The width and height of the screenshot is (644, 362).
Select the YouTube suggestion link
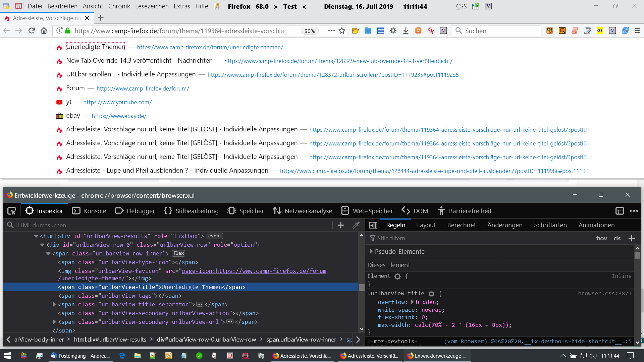[117, 102]
